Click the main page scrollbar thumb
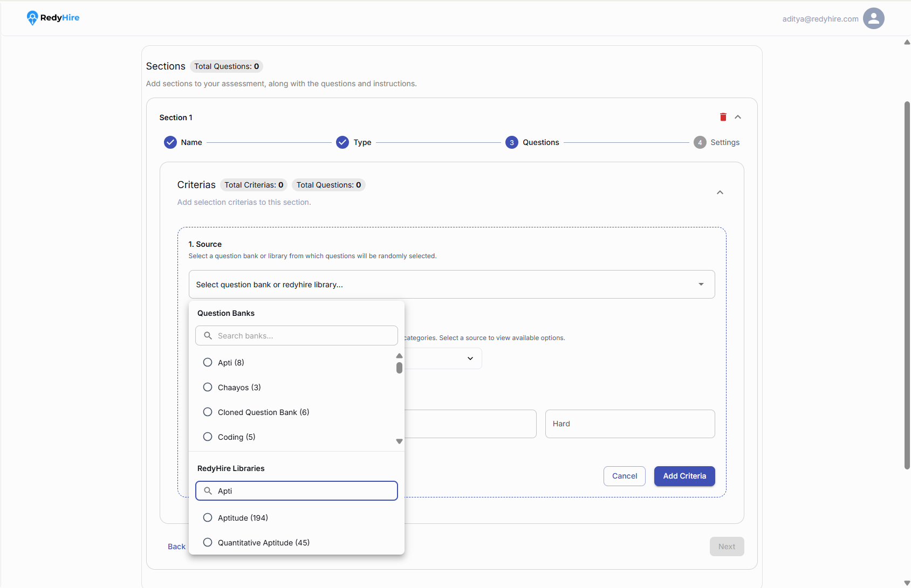This screenshot has width=911, height=588. [907, 285]
